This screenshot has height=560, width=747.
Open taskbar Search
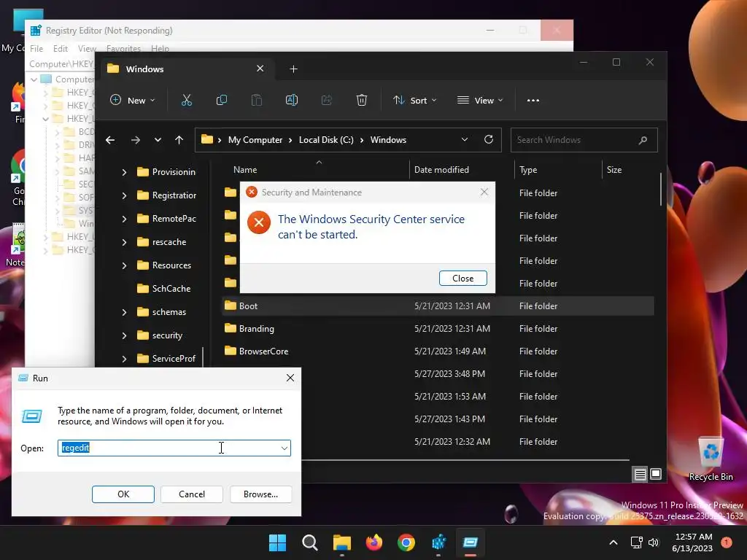(x=309, y=542)
